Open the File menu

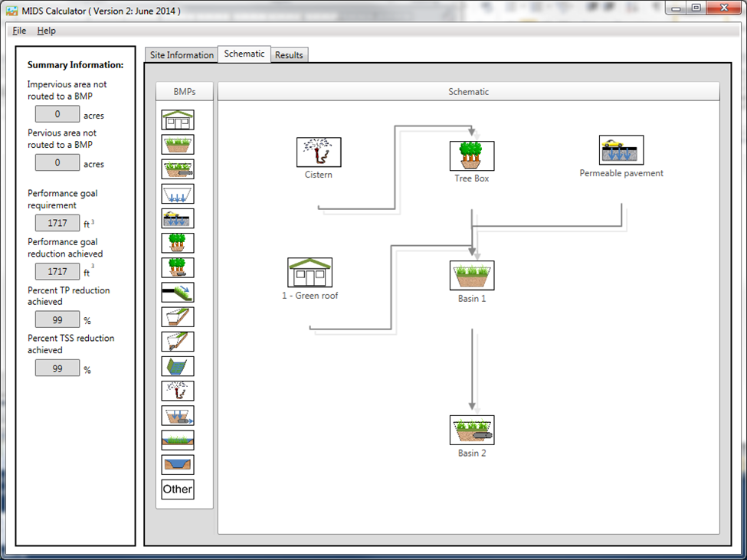19,31
